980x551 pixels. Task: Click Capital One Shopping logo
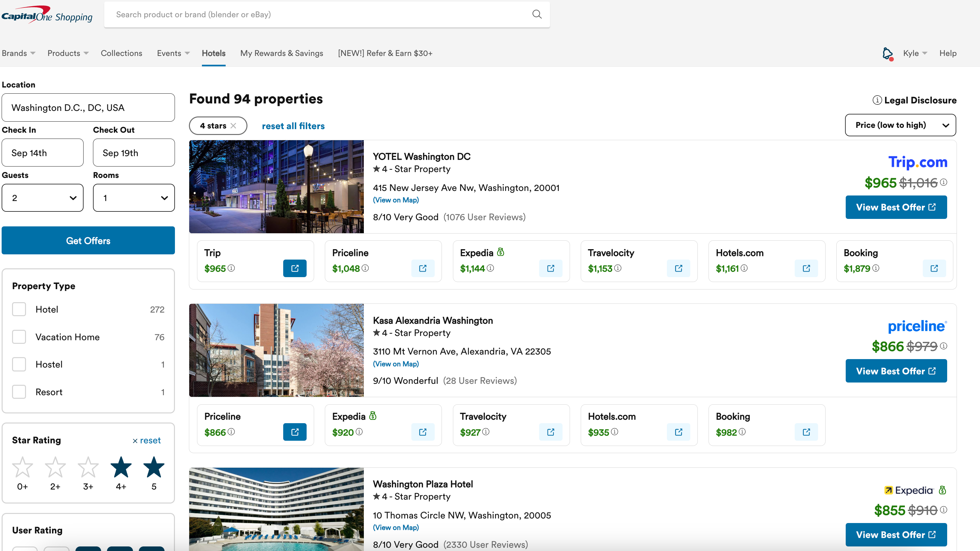47,14
